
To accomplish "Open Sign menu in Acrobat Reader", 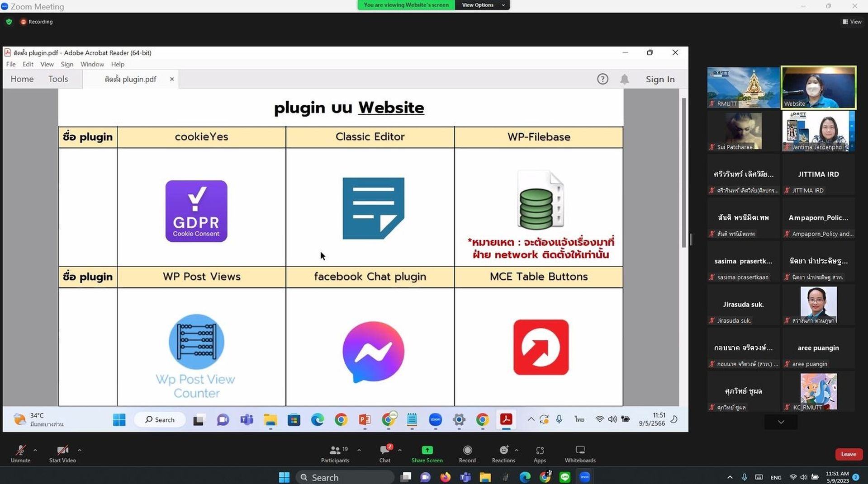I will [67, 64].
